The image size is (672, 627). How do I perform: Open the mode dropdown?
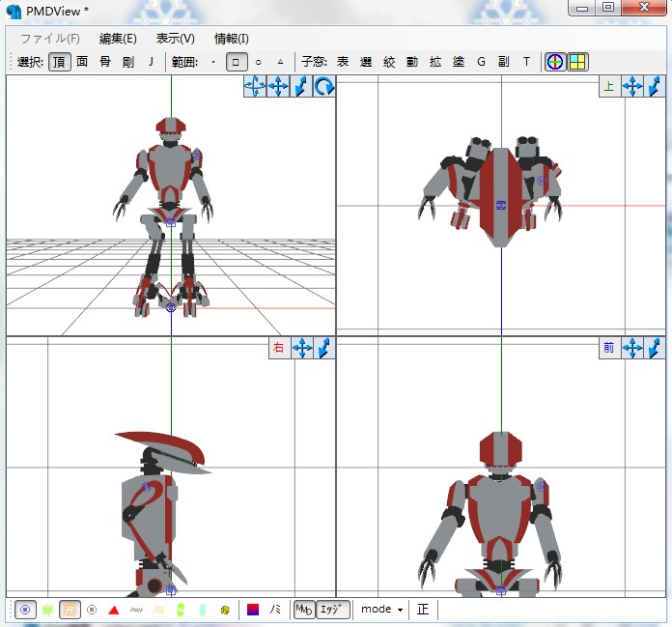(x=381, y=610)
